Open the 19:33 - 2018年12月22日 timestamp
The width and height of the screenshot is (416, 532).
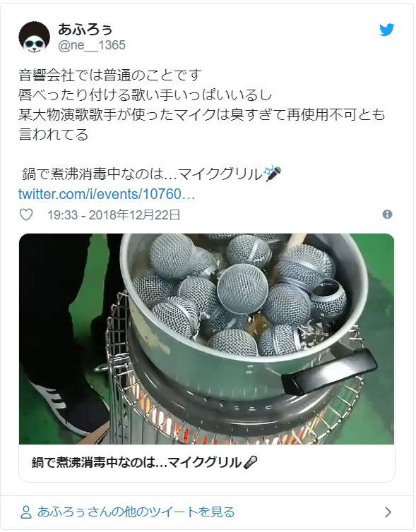114,214
